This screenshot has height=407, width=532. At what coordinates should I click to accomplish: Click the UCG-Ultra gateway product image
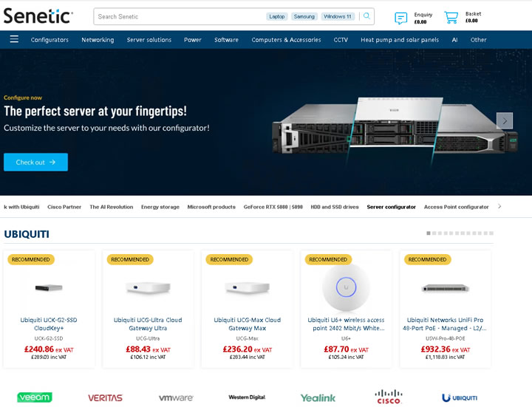point(148,288)
